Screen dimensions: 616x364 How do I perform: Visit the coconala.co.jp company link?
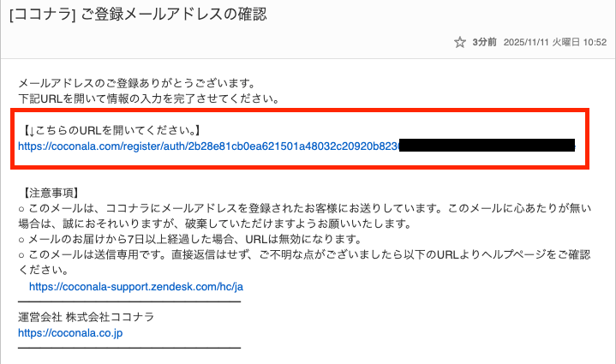[70, 332]
